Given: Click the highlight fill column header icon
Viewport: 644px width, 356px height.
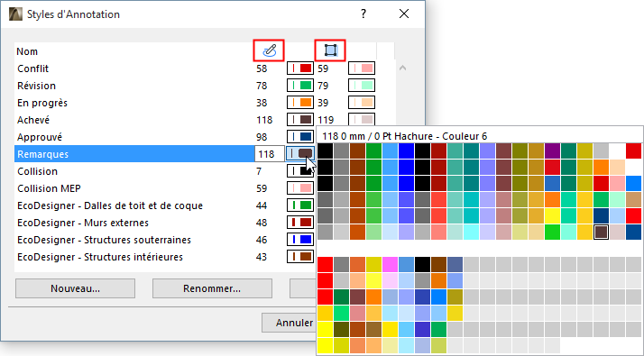Looking at the screenshot, I should [x=330, y=50].
